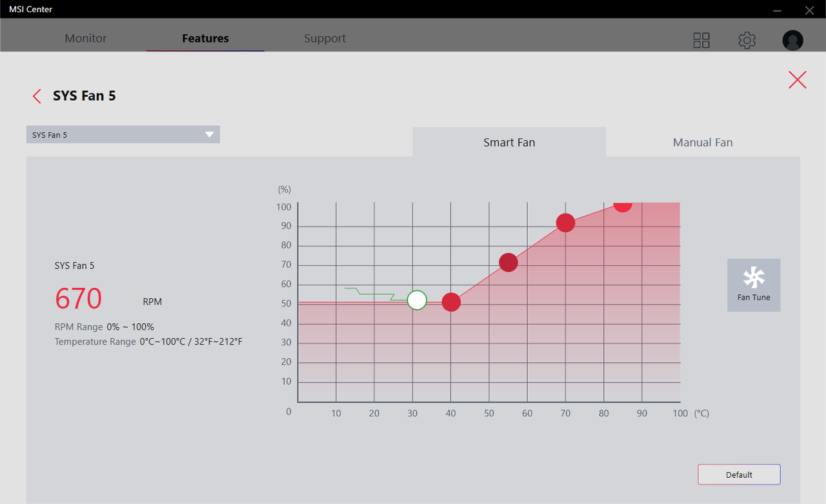This screenshot has height=504, width=826.
Task: Close the fan panel with red X
Action: click(x=798, y=79)
